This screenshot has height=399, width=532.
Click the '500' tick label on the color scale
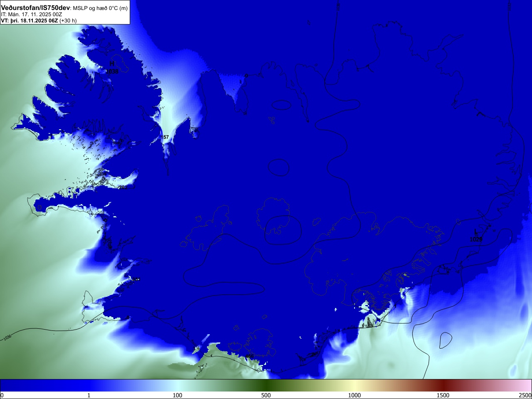click(266, 395)
